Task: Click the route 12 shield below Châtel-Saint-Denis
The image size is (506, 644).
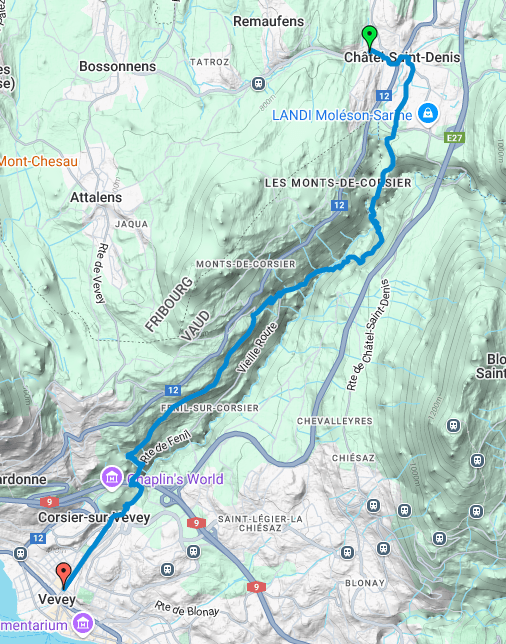Action: pos(384,96)
